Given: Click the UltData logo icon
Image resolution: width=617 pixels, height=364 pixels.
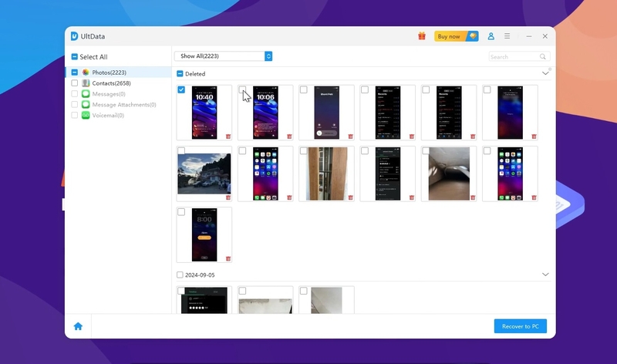Looking at the screenshot, I should click(75, 36).
